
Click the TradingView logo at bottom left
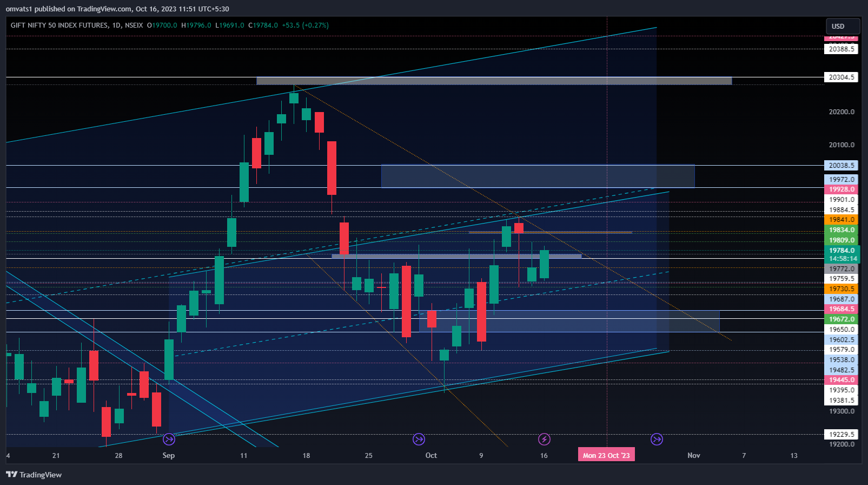click(34, 475)
